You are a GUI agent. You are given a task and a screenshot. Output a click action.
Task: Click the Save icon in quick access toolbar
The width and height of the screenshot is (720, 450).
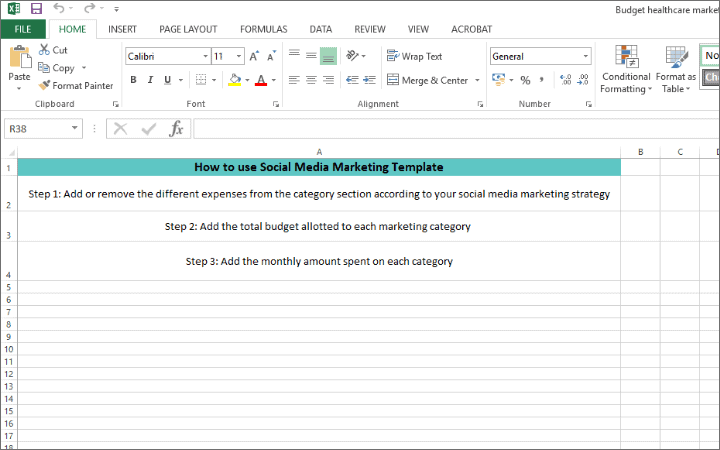tap(36, 9)
